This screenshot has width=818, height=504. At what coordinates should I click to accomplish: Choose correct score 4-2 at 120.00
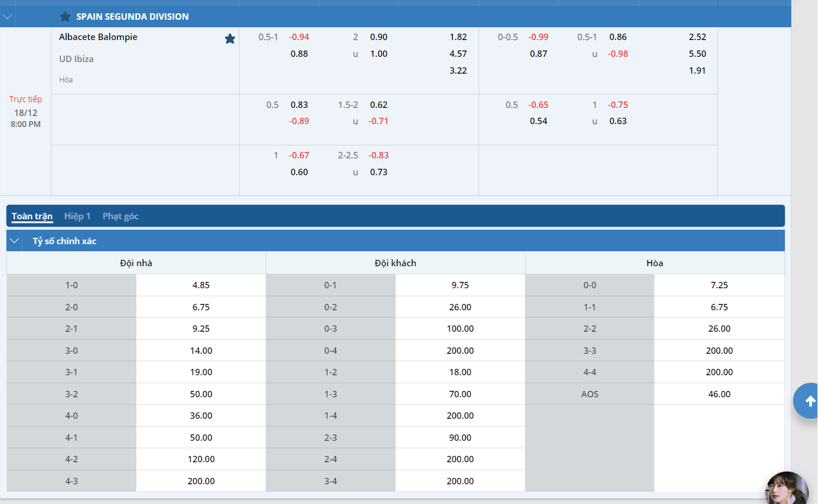point(201,459)
